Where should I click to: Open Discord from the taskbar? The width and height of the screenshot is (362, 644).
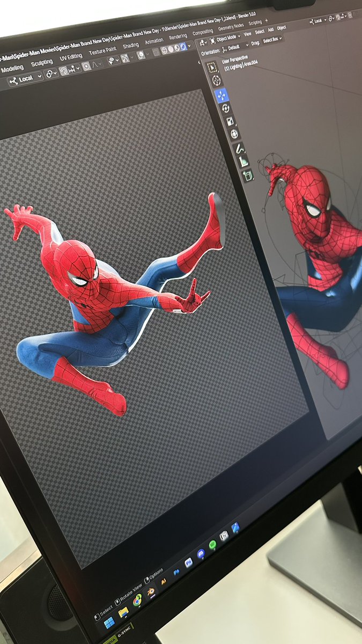(x=201, y=554)
